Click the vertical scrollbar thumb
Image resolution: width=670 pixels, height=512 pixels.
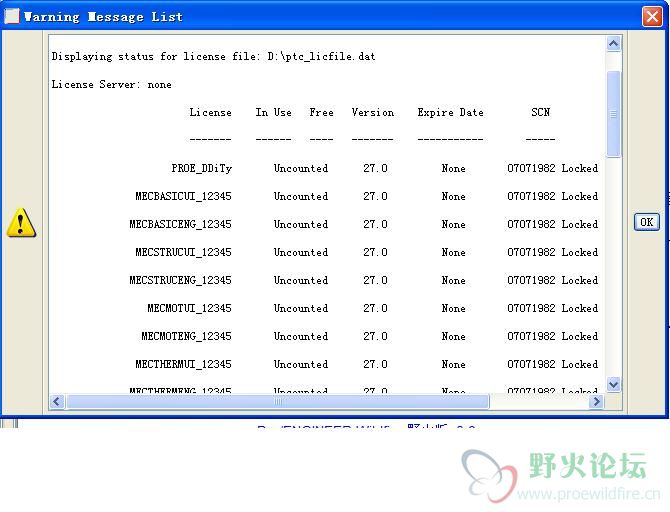click(x=614, y=114)
